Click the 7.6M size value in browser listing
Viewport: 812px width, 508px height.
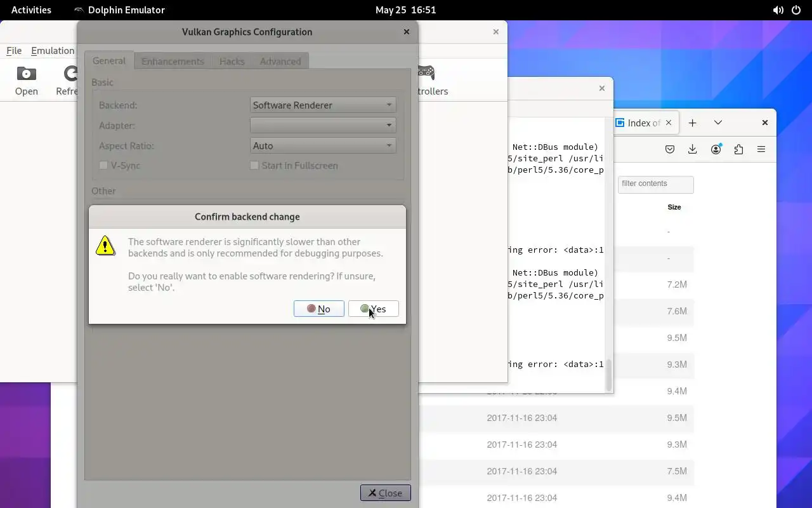tap(677, 311)
